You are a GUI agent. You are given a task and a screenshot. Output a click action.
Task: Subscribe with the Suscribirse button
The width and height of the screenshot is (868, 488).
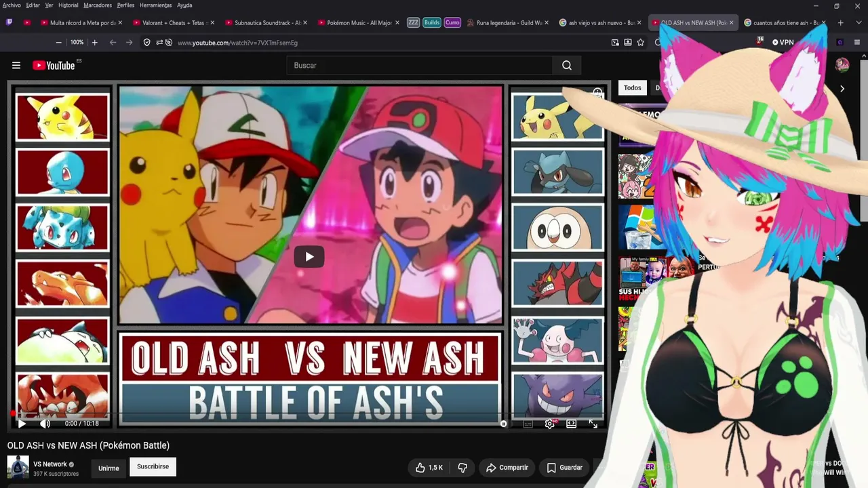[153, 467]
